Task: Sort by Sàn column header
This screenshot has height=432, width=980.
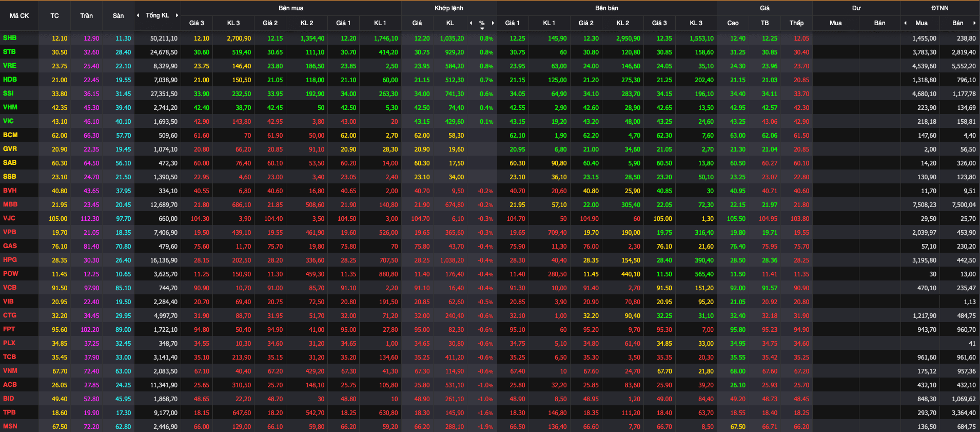Action: coord(119,16)
